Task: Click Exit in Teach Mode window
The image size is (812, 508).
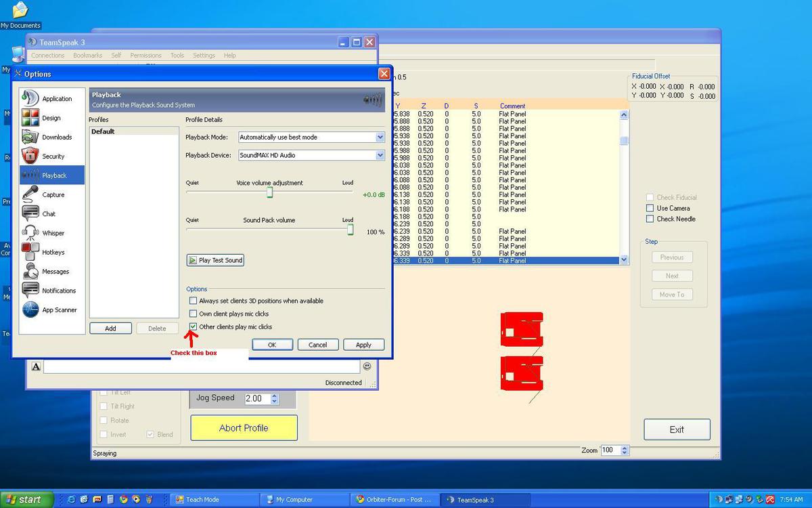Action: (677, 429)
